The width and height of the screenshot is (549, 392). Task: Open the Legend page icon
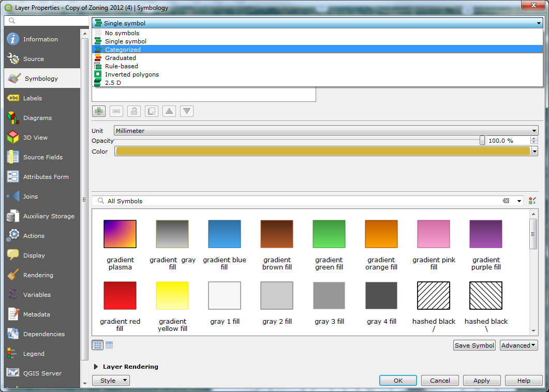[13, 354]
